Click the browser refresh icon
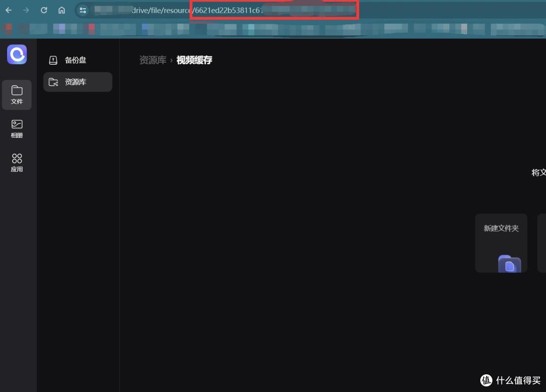The height and width of the screenshot is (392, 546). click(44, 10)
